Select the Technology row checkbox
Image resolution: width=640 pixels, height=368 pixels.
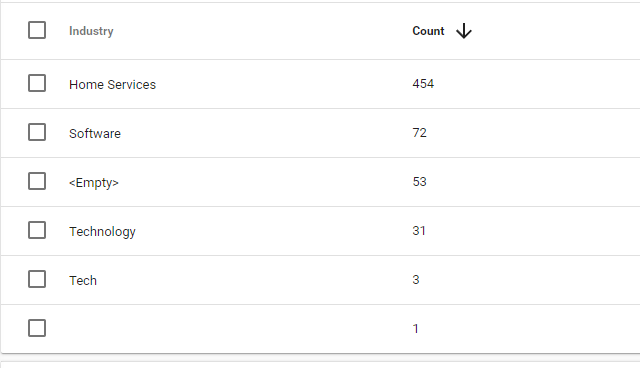tap(37, 230)
